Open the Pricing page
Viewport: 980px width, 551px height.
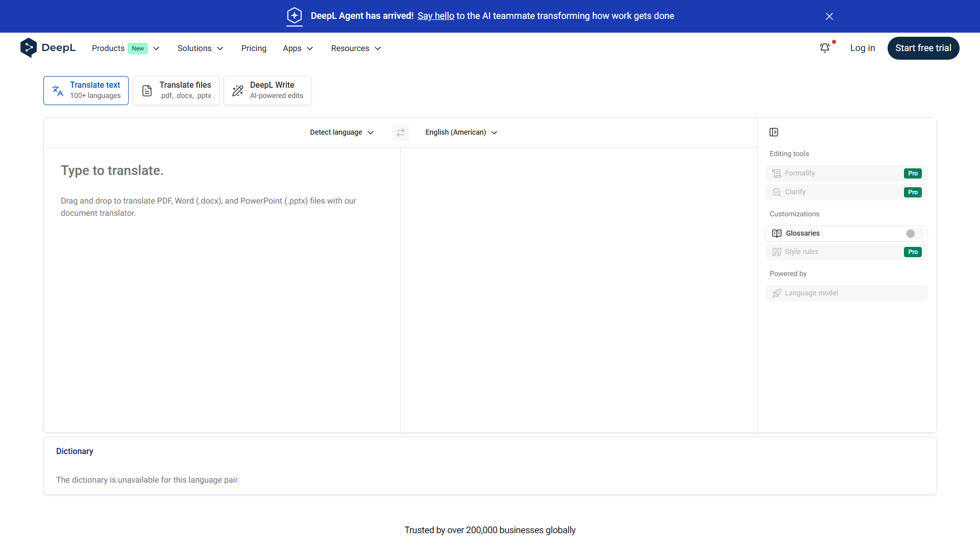(x=254, y=48)
